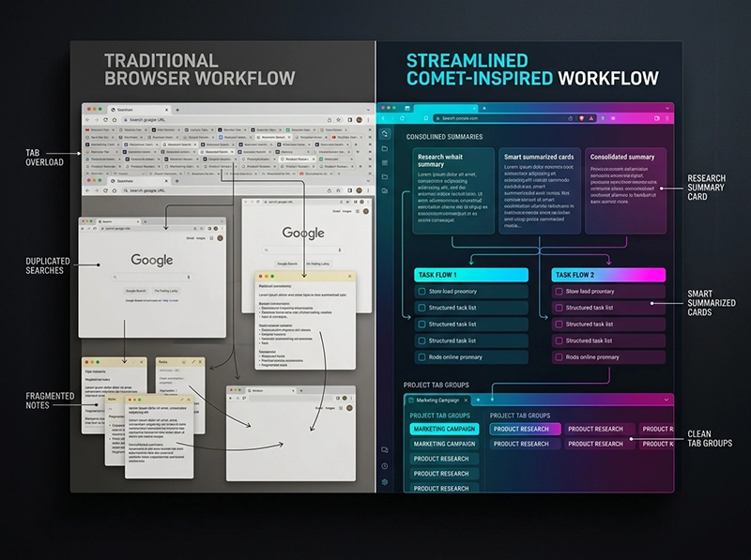Click home icon in top traditional browser window

115,120
